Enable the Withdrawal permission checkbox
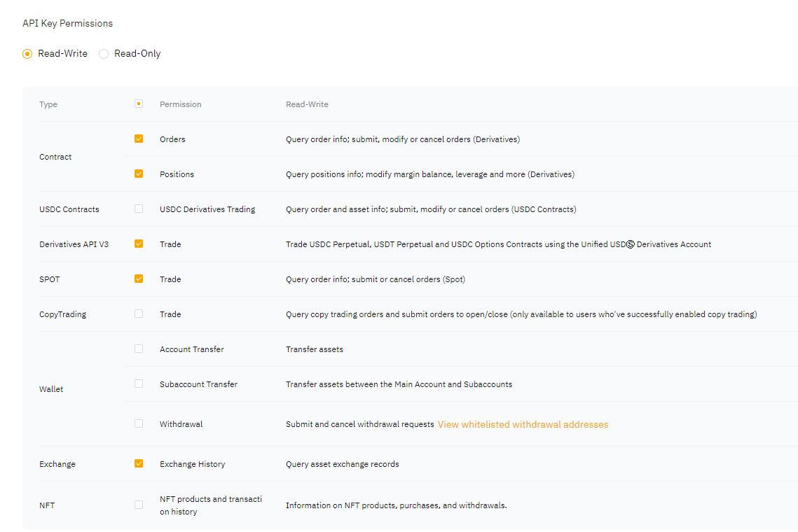 click(x=139, y=423)
